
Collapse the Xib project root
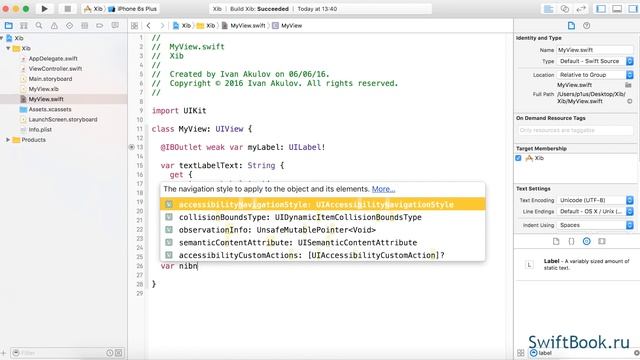pos(2,38)
